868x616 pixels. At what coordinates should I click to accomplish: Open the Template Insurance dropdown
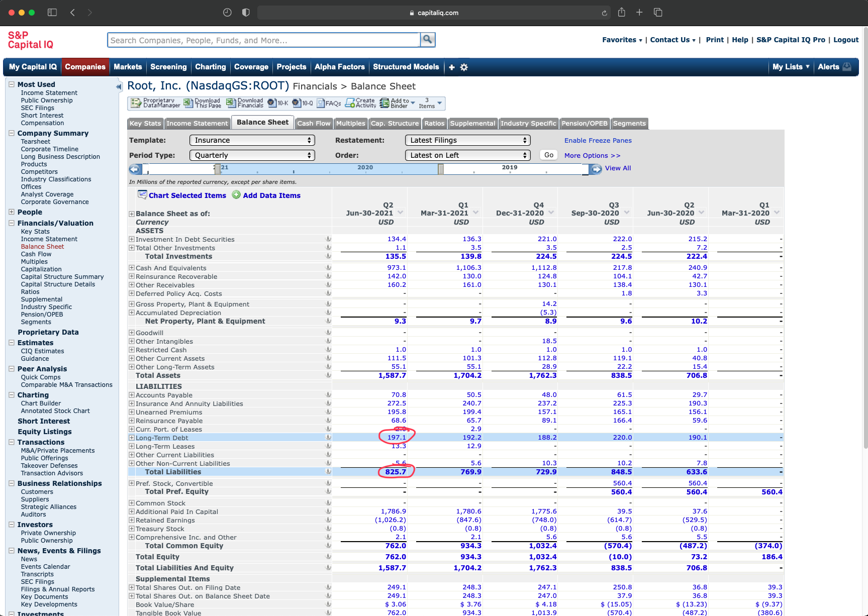(252, 140)
